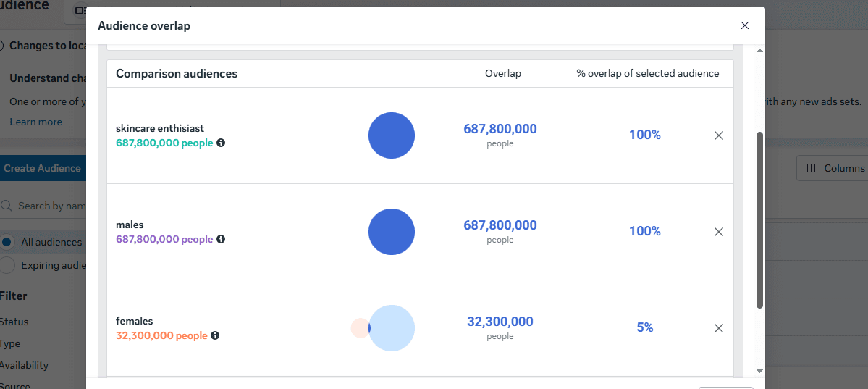Close the Audience overlap dialog

[744, 25]
